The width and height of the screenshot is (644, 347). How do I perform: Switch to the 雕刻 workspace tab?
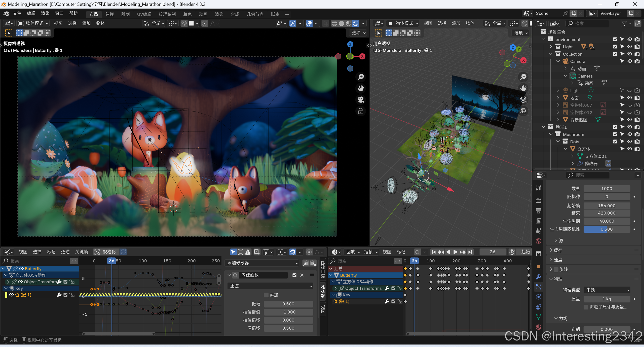[x=125, y=14]
